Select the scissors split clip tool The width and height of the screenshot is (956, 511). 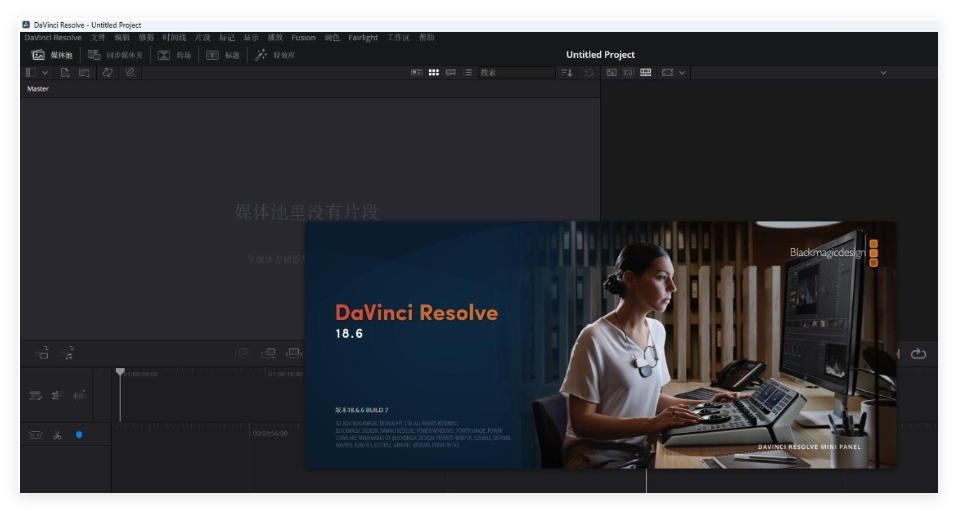pos(57,435)
